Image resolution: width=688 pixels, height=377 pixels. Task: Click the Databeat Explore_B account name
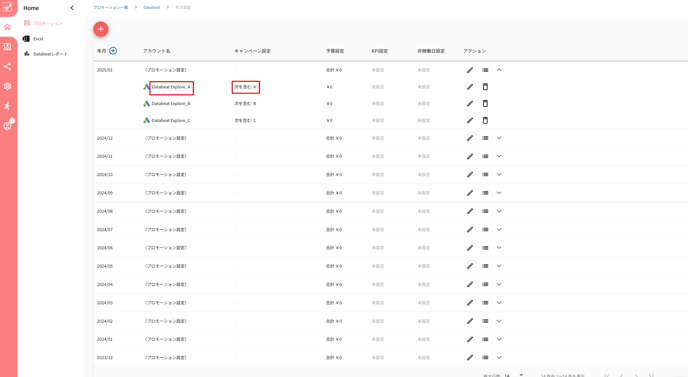coord(171,104)
